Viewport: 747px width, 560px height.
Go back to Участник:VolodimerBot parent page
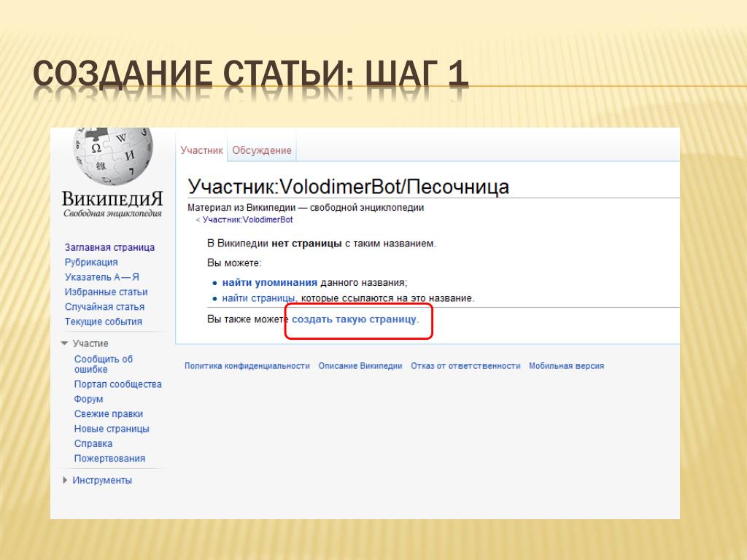(247, 219)
